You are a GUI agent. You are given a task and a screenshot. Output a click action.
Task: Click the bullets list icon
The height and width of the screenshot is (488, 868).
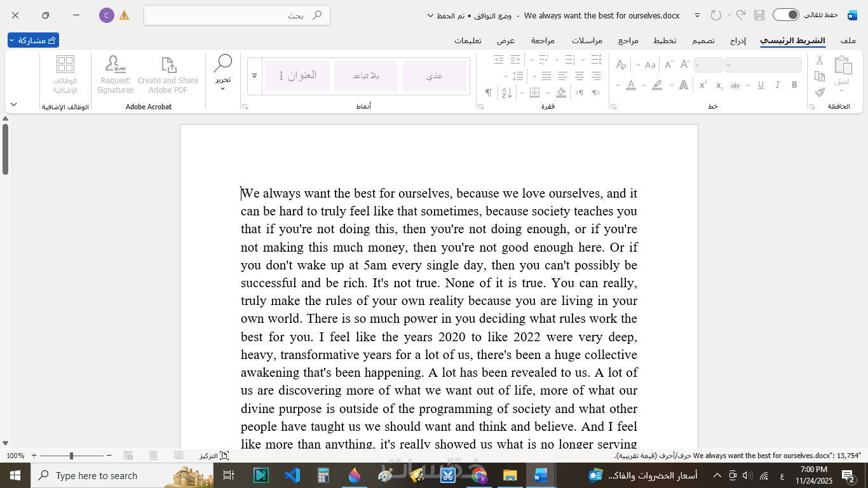point(595,60)
